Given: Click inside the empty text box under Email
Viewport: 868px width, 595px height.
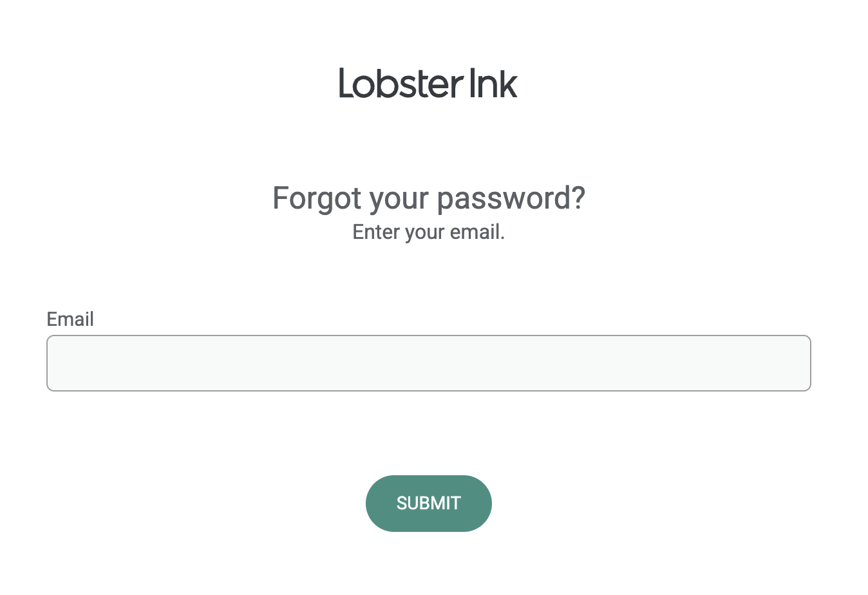Looking at the screenshot, I should (x=428, y=363).
